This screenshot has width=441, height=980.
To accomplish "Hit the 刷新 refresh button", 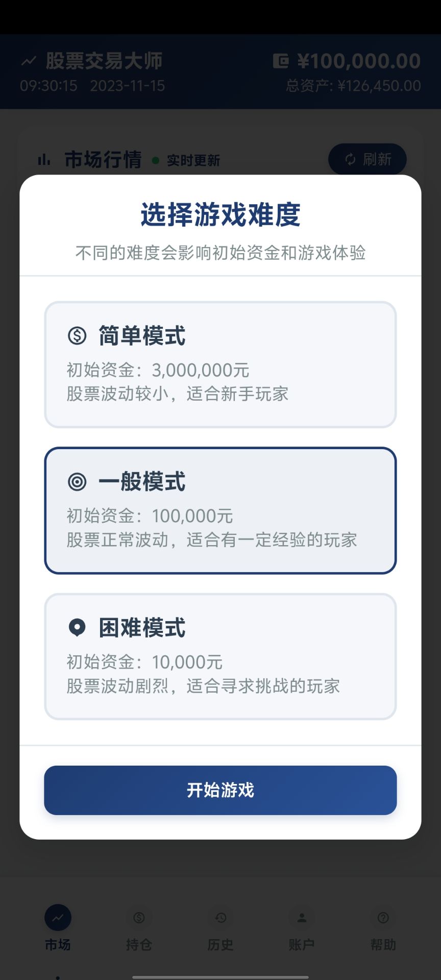I will [367, 159].
